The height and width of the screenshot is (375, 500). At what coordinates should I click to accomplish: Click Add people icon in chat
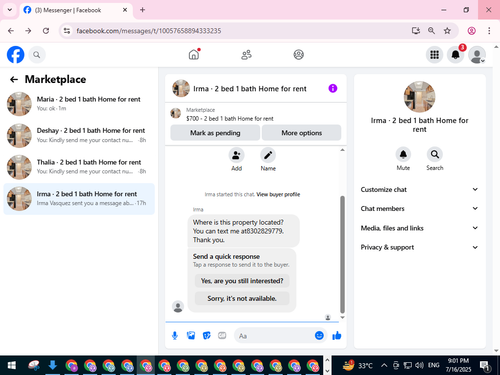[236, 155]
